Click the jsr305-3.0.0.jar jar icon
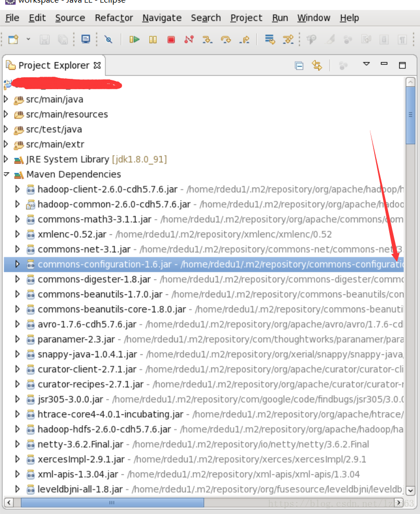 (x=30, y=399)
